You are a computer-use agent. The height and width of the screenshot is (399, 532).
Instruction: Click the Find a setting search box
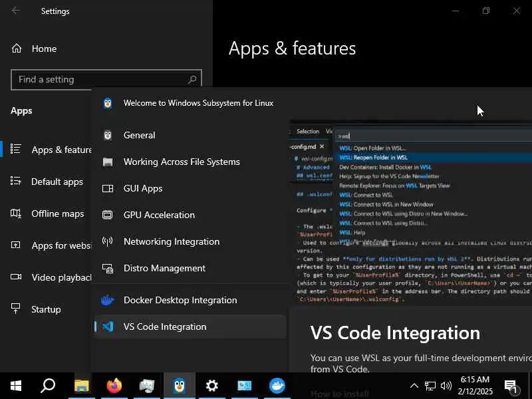coord(106,80)
